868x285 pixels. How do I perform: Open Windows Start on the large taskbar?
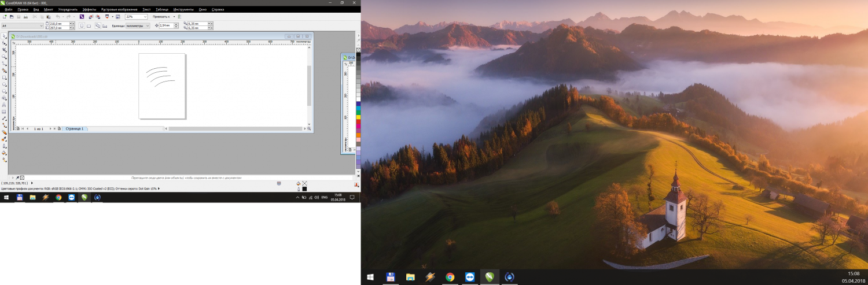[370, 277]
